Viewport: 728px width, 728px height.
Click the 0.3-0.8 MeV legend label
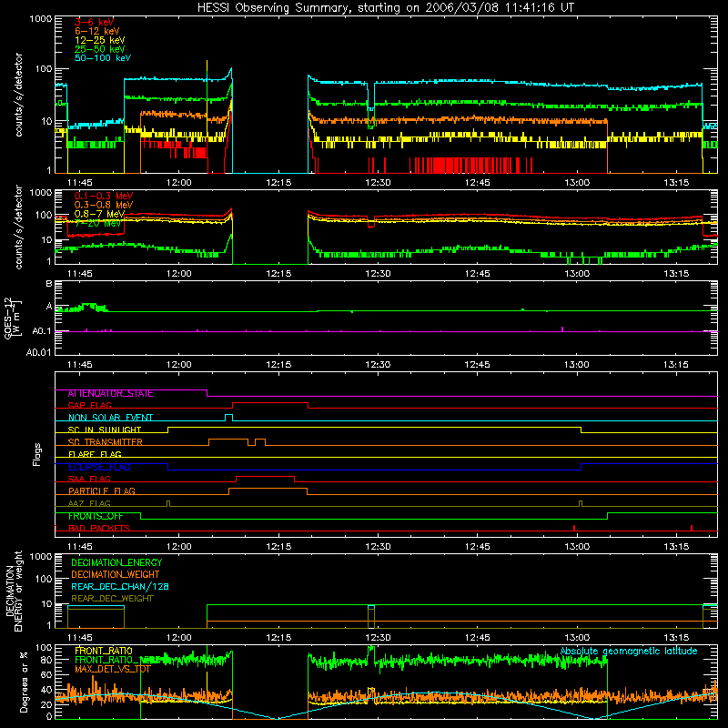104,205
